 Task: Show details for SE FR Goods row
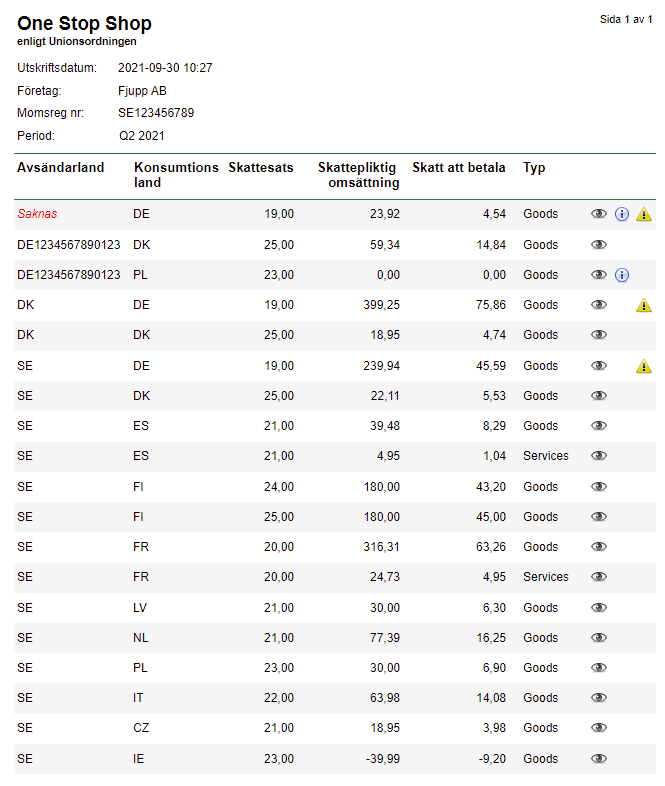599,547
